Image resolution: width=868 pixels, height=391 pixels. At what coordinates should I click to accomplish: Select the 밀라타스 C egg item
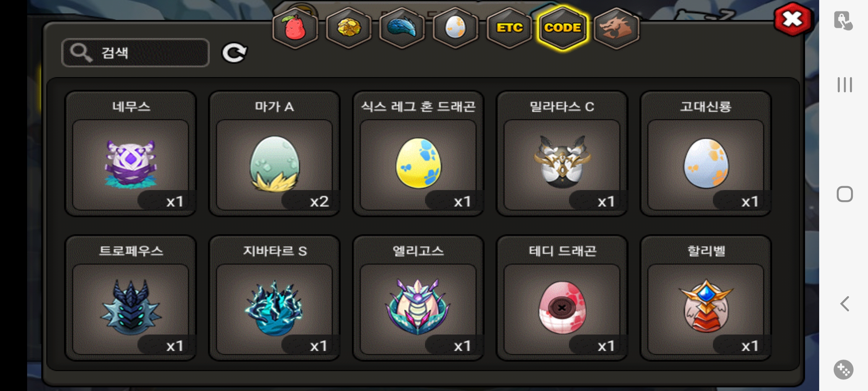[562, 154]
